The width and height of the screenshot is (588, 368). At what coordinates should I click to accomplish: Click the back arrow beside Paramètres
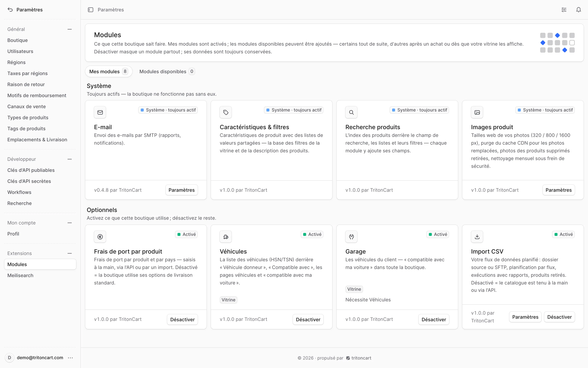(10, 10)
